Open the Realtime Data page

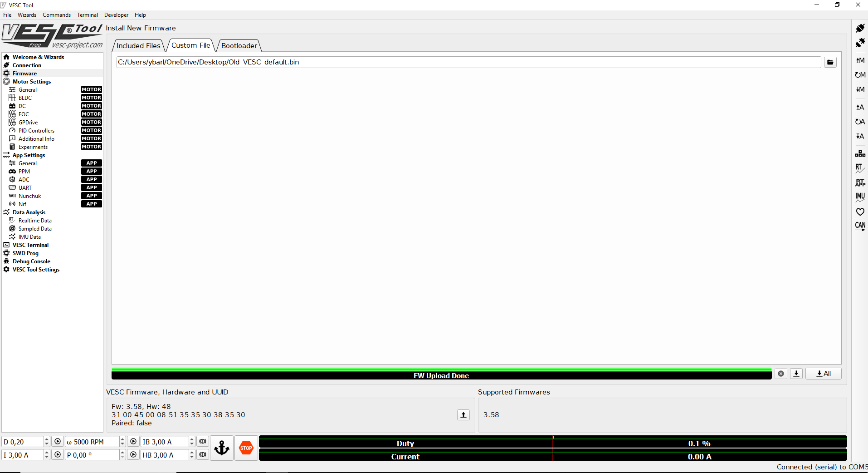tap(52, 221)
